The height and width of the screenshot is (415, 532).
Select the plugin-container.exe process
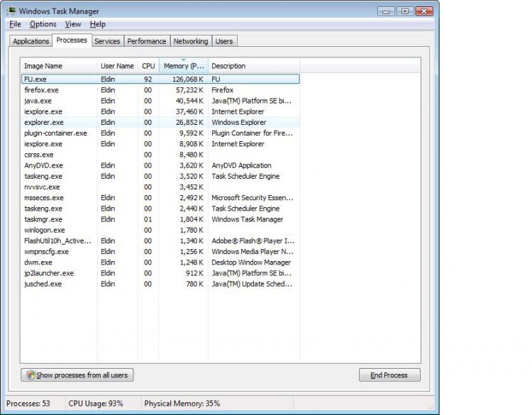click(x=160, y=133)
